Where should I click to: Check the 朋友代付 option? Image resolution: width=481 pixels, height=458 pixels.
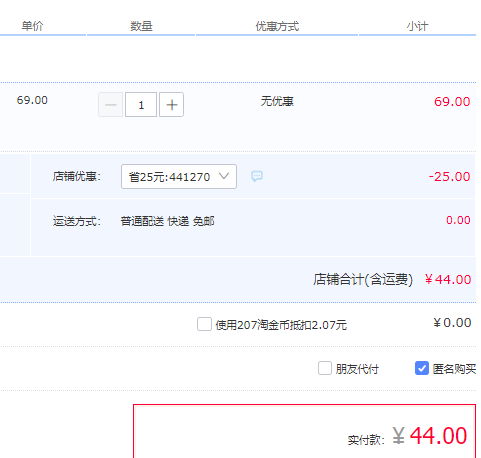[x=325, y=368]
